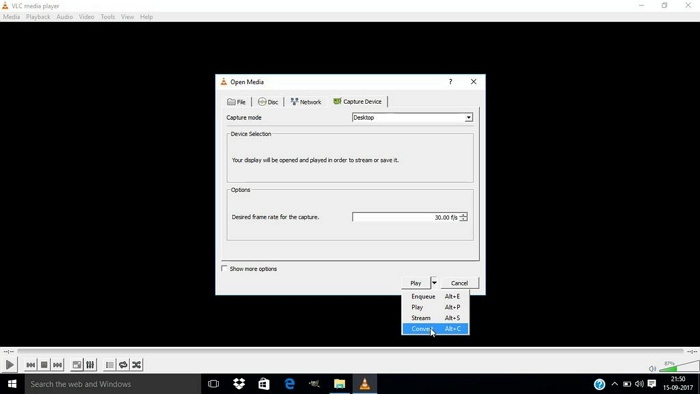
Task: Click the VLC cone icon in taskbar
Action: point(365,384)
